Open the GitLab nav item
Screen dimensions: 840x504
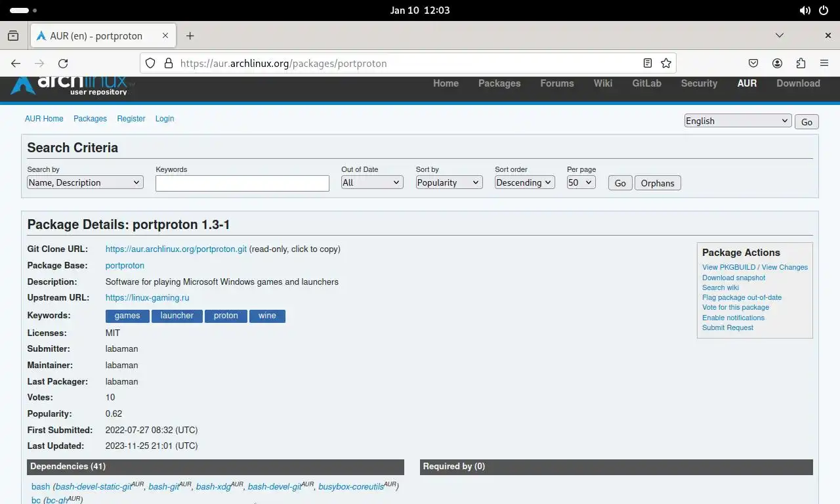pos(646,83)
